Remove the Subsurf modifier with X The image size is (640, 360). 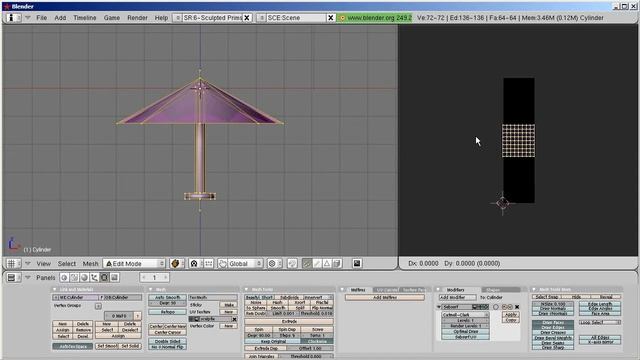(x=517, y=307)
